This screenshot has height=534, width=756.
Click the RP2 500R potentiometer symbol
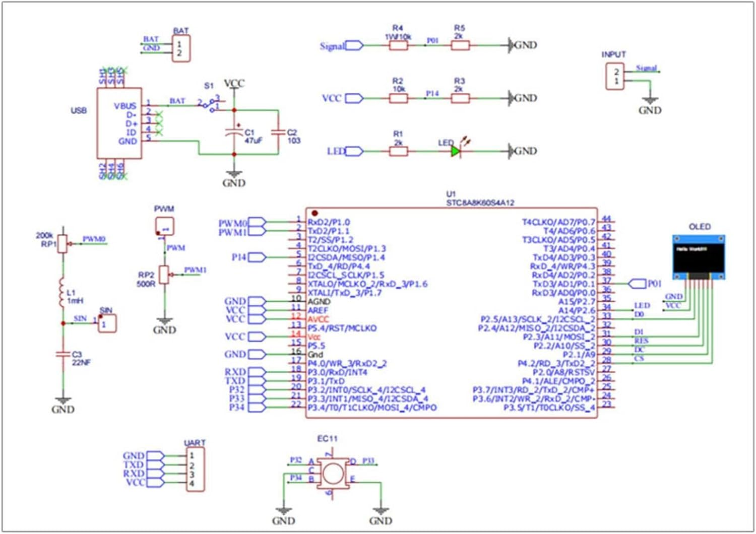[164, 275]
